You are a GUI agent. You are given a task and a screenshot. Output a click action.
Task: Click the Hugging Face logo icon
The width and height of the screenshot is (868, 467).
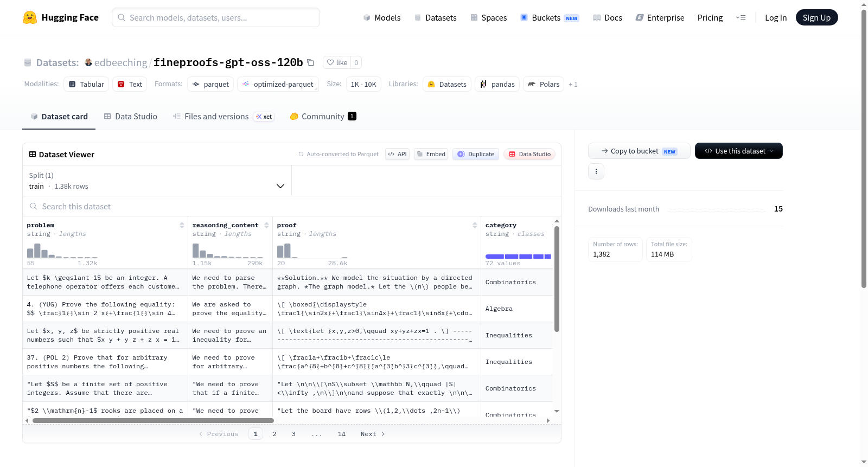coord(30,17)
